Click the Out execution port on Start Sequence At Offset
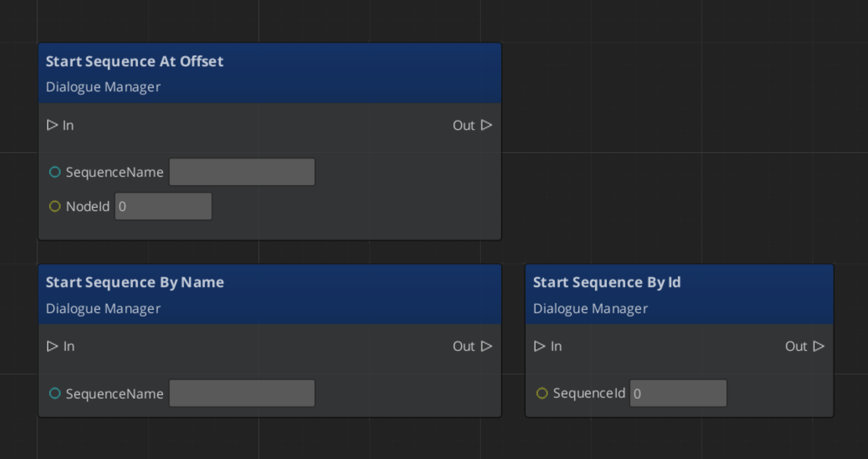This screenshot has height=459, width=868. pos(486,125)
